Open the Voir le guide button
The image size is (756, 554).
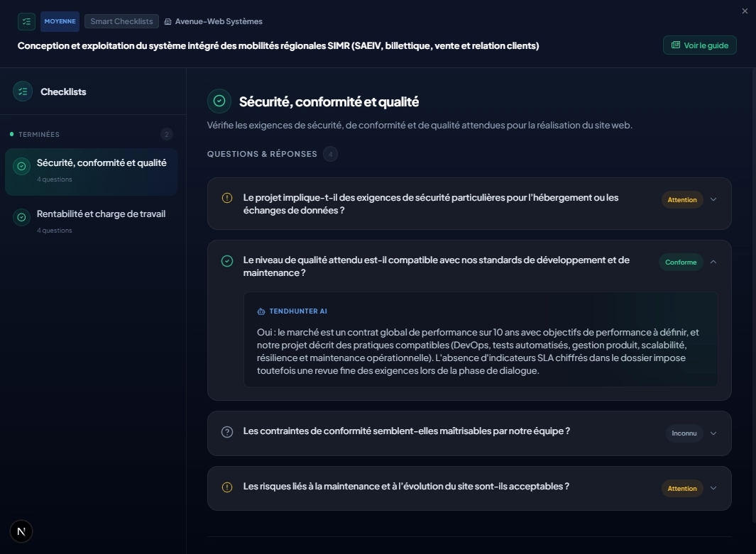[x=700, y=45]
